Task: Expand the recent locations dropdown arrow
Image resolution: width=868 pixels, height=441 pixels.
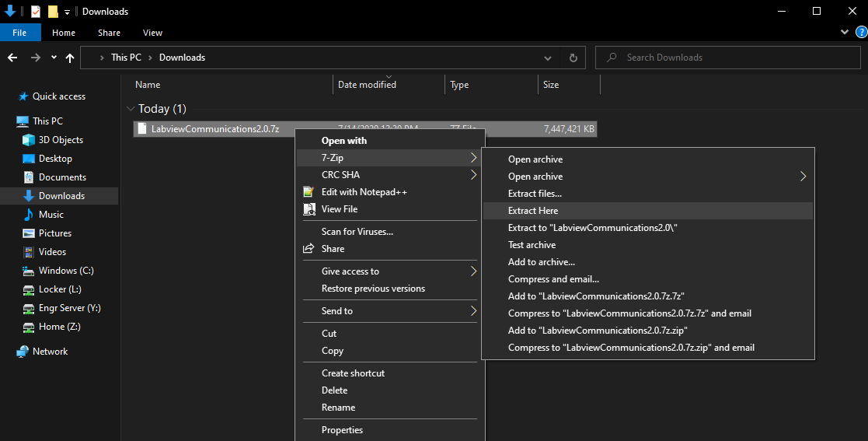Action: tap(54, 58)
